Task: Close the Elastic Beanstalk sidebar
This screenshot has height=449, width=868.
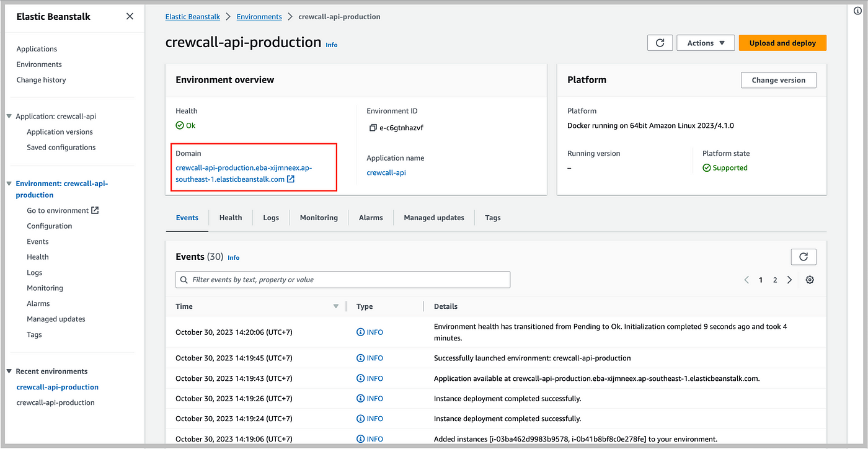Action: point(130,17)
